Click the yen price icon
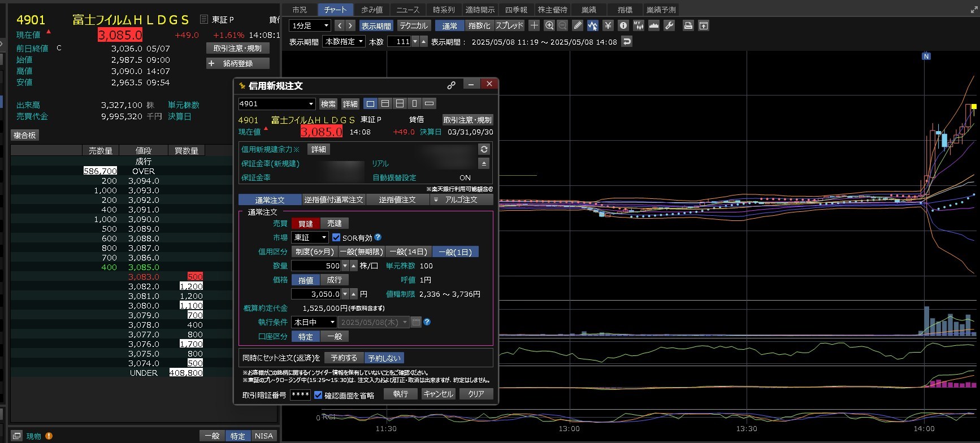 [608, 25]
